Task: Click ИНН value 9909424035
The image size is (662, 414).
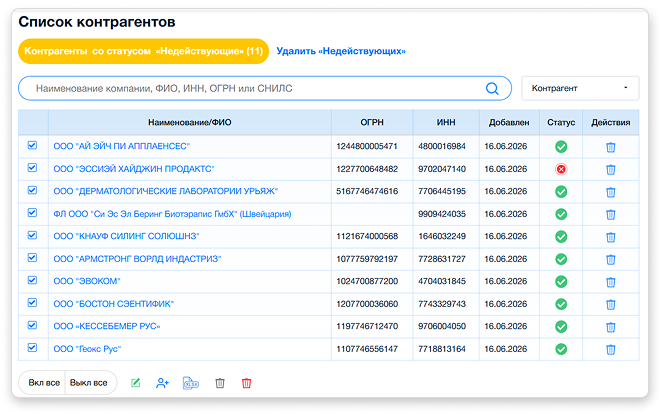Action: coord(442,214)
